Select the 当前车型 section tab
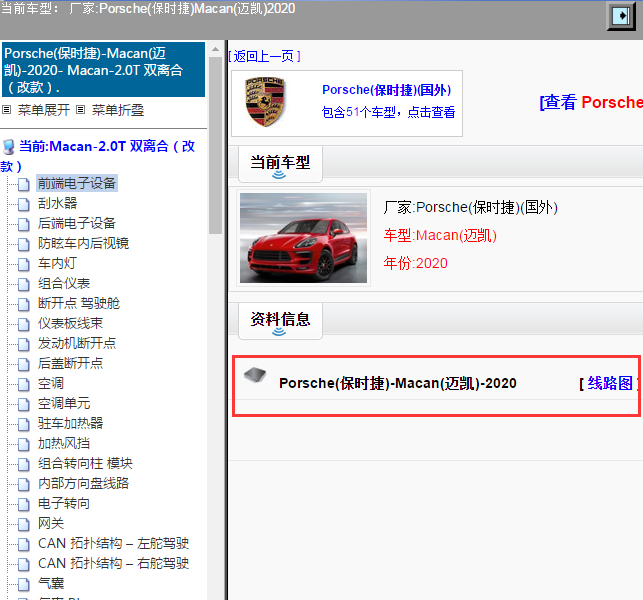 (x=280, y=163)
